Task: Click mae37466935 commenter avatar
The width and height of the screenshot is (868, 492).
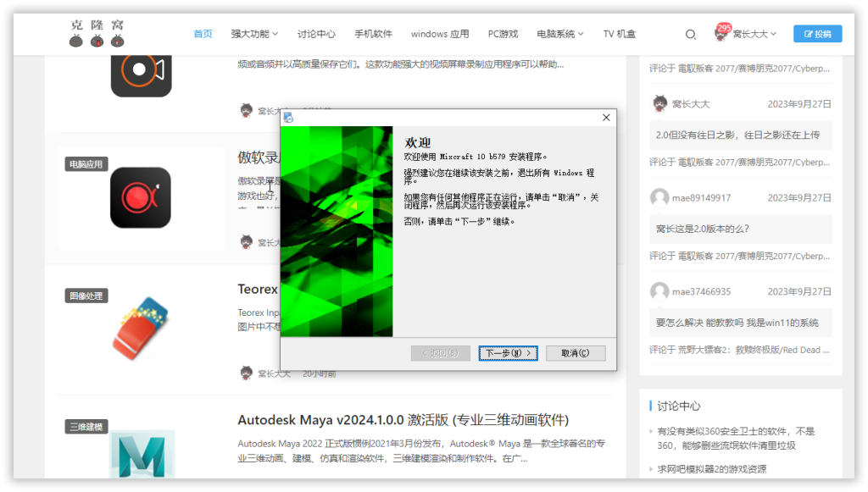Action: click(x=659, y=291)
